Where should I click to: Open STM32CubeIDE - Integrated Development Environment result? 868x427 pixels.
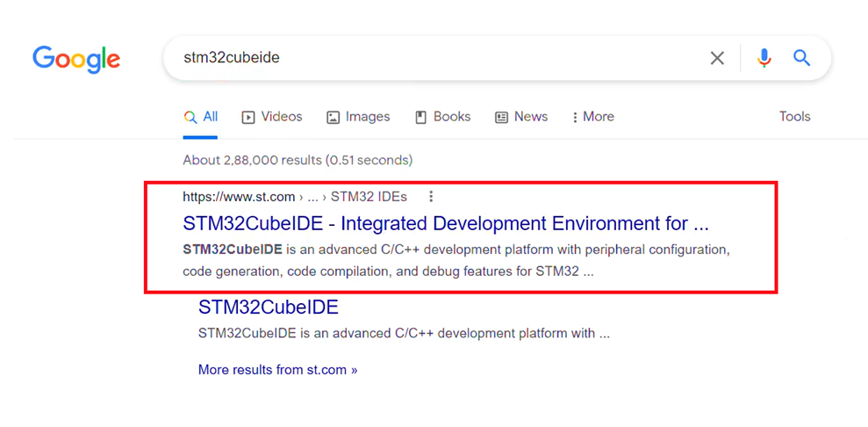click(x=446, y=224)
